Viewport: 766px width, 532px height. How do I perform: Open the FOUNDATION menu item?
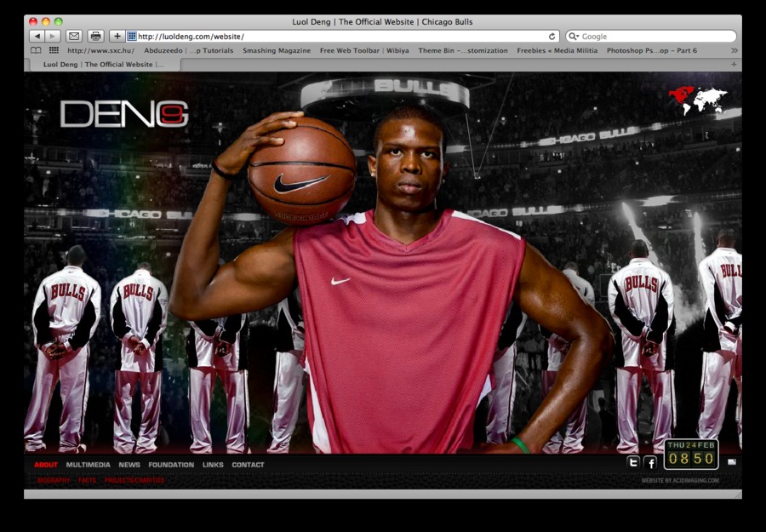(171, 465)
